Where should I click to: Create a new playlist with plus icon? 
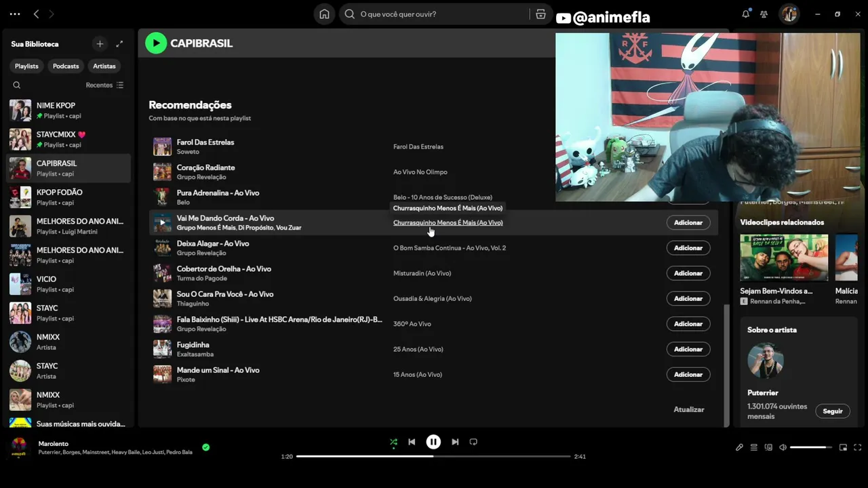click(x=100, y=44)
